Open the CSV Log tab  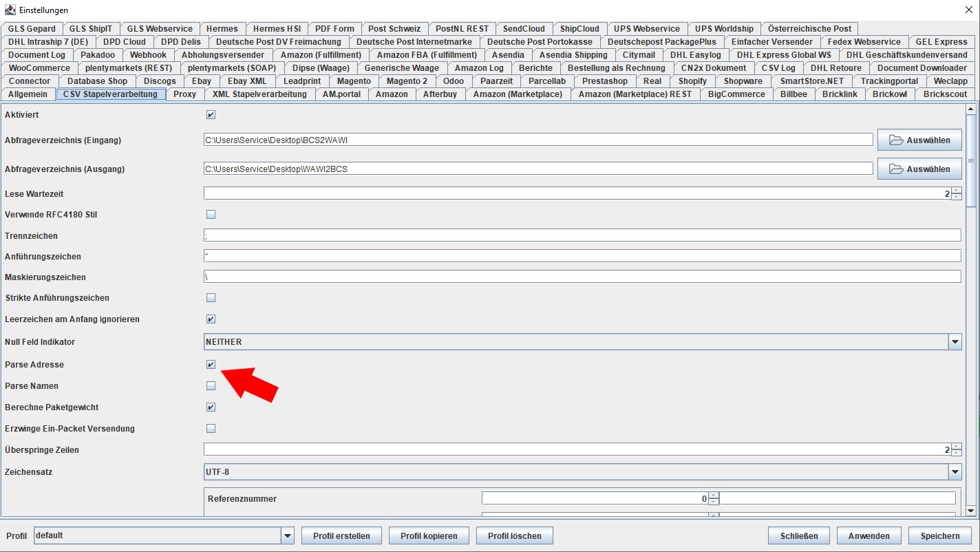click(x=778, y=68)
